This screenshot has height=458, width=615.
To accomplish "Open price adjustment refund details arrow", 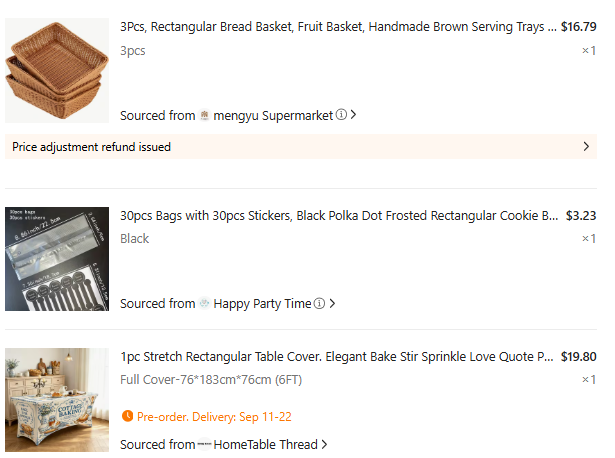I will pyautogui.click(x=586, y=147).
